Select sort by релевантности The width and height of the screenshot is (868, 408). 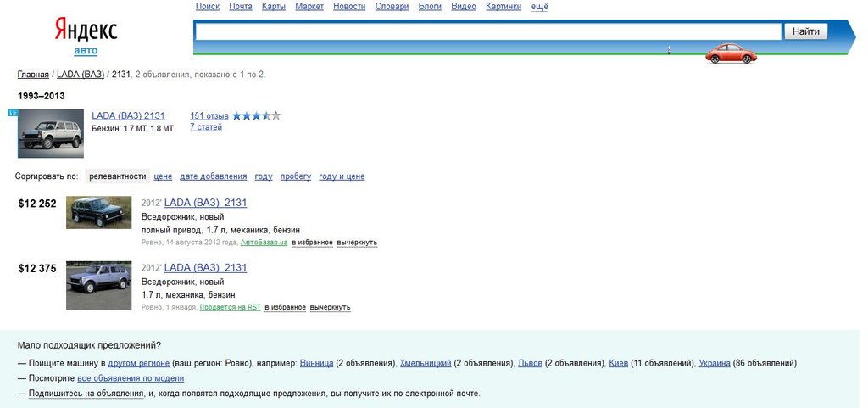[118, 176]
